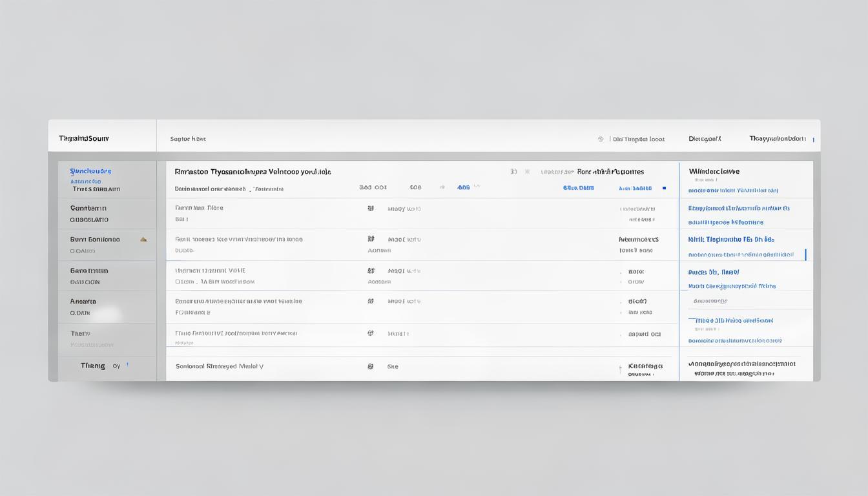Open the Tleaypuionbdort menu in the top bar

coord(777,139)
